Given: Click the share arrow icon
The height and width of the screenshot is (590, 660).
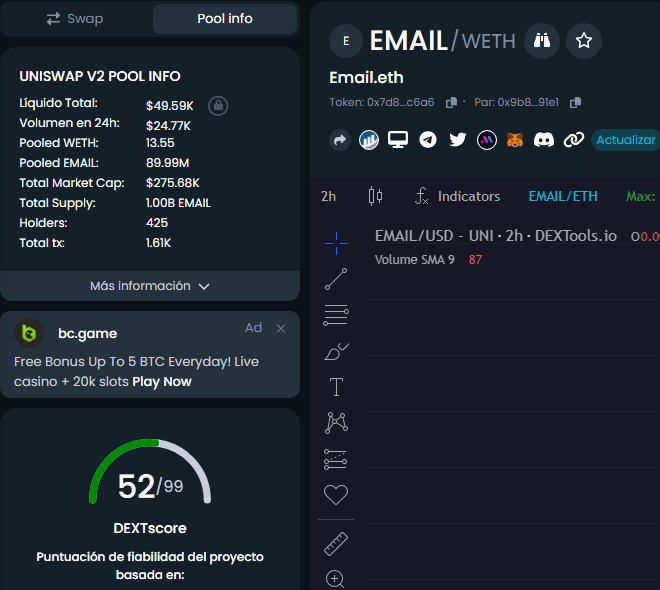Looking at the screenshot, I should click(x=340, y=140).
